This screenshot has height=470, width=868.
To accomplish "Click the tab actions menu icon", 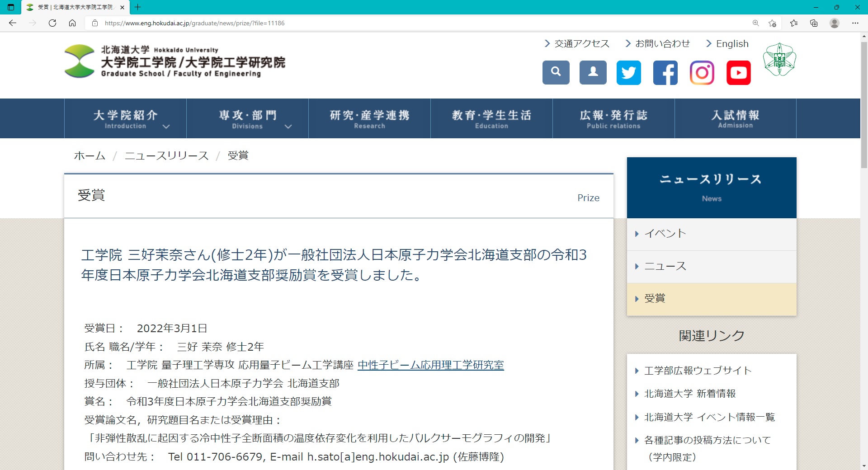I will (11, 7).
